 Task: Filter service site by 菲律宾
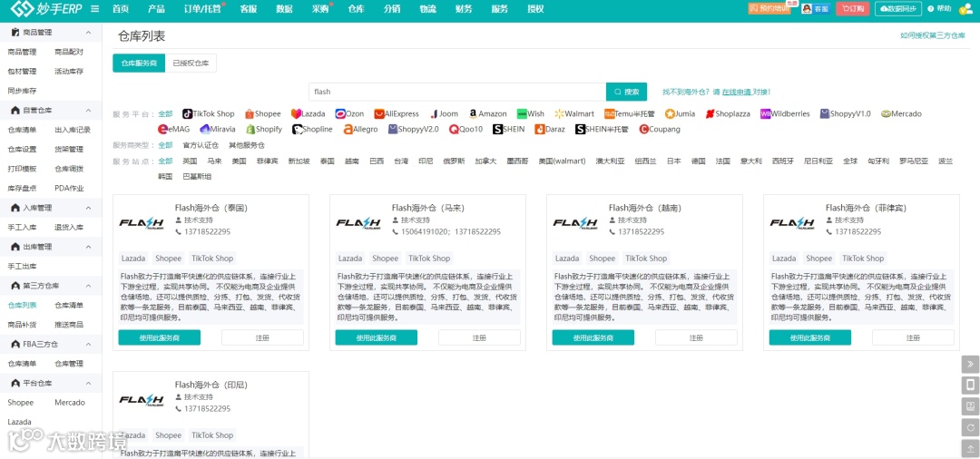(x=267, y=161)
